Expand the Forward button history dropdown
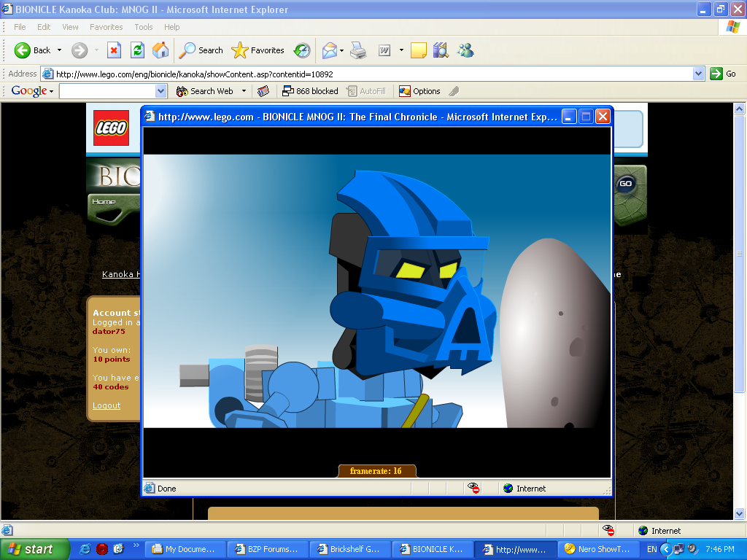The image size is (747, 560). click(96, 50)
